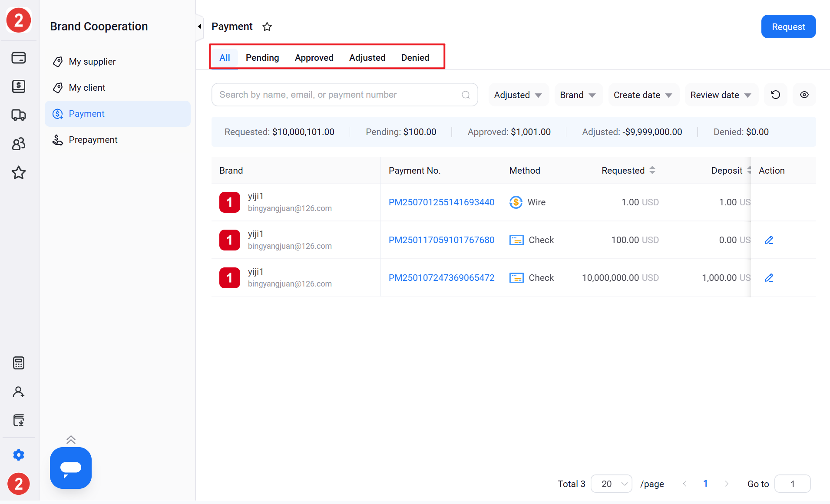This screenshot has width=830, height=504.
Task: Open the delivery truck icon in left rail
Action: (x=19, y=115)
